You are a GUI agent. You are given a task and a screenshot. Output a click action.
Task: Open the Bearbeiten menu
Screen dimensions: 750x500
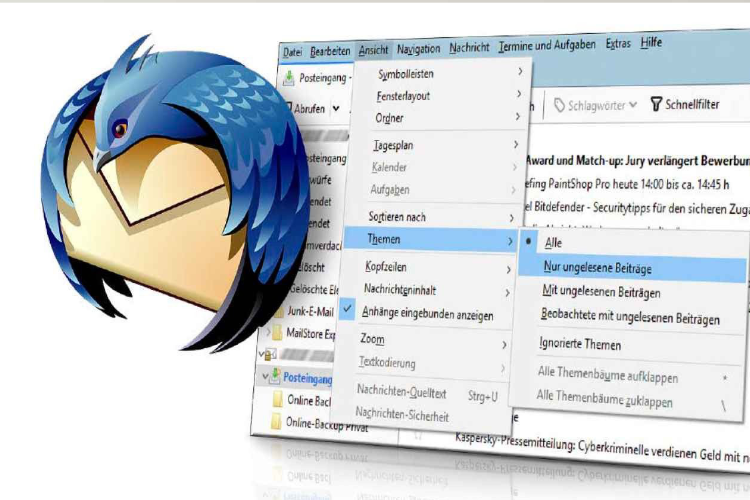330,51
